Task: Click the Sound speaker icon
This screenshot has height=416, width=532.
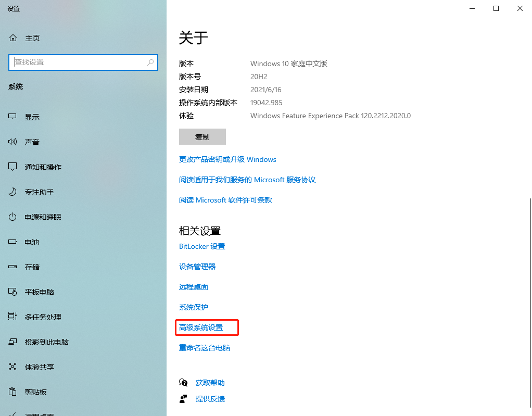Action: [12, 142]
